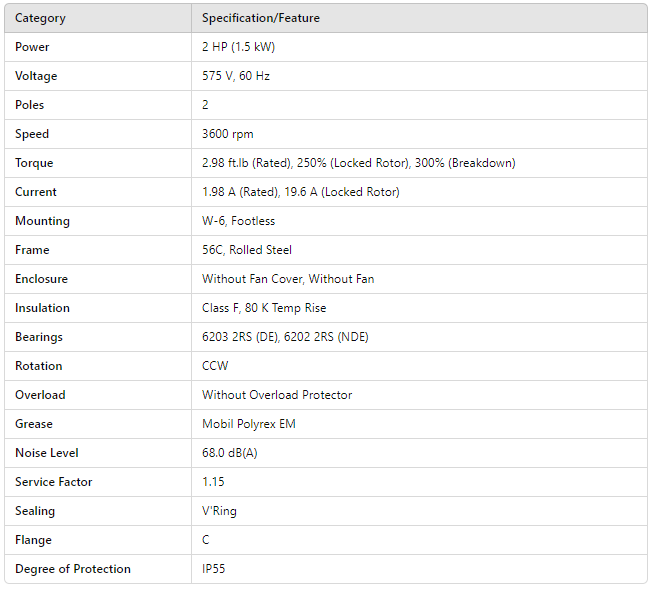
Task: Select the Torque row label
Action: click(x=34, y=163)
